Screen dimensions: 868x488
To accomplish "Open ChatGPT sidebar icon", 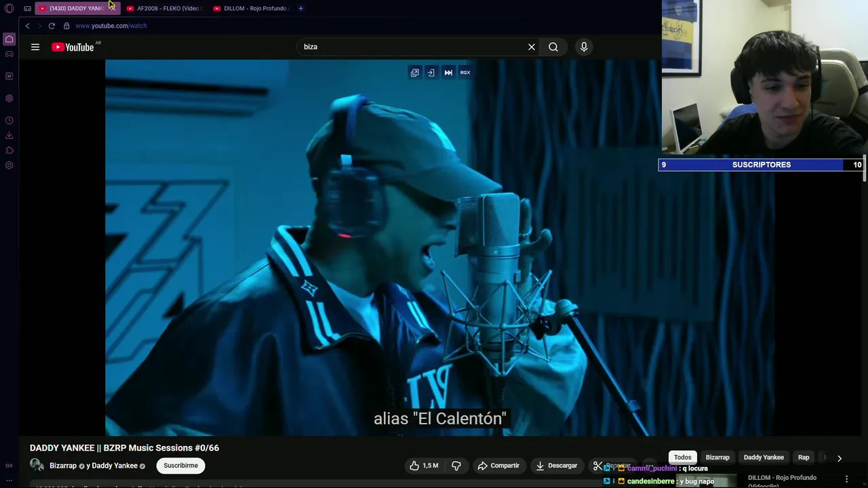I will pyautogui.click(x=9, y=98).
